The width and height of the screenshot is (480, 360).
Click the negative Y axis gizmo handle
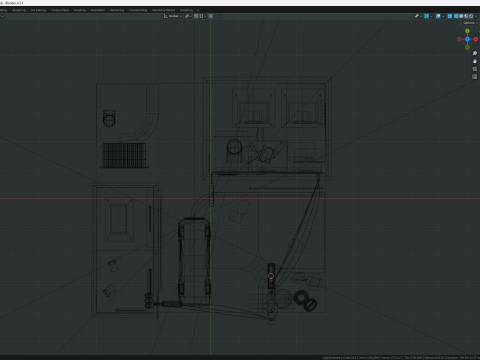point(467,47)
